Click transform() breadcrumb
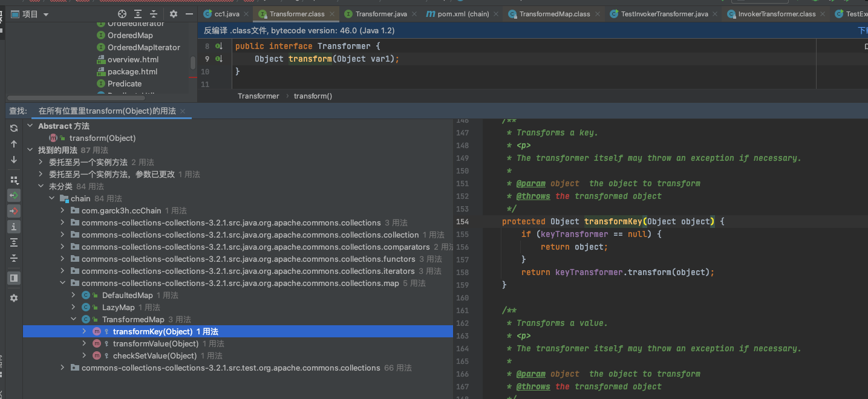The height and width of the screenshot is (399, 868). pyautogui.click(x=313, y=96)
